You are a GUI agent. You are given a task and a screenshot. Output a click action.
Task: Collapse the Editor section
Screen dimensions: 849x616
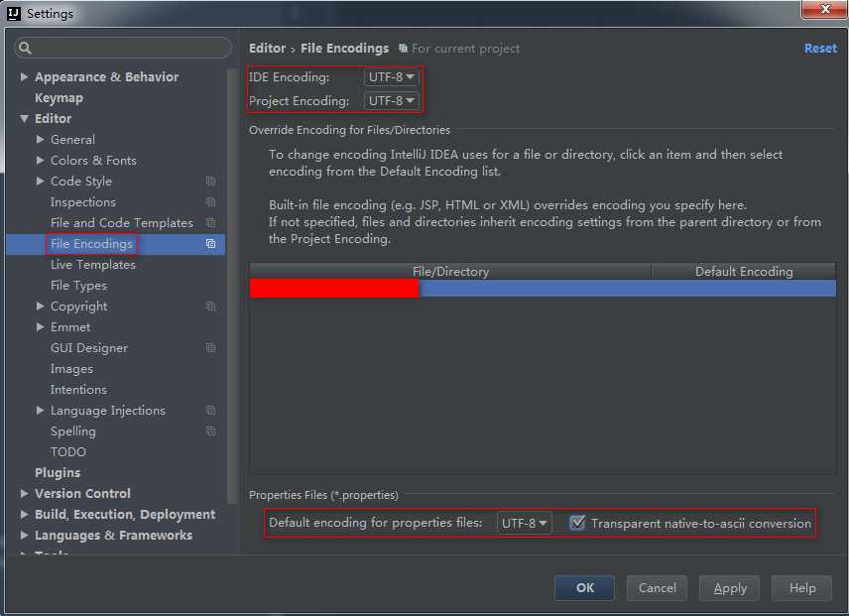tap(24, 119)
